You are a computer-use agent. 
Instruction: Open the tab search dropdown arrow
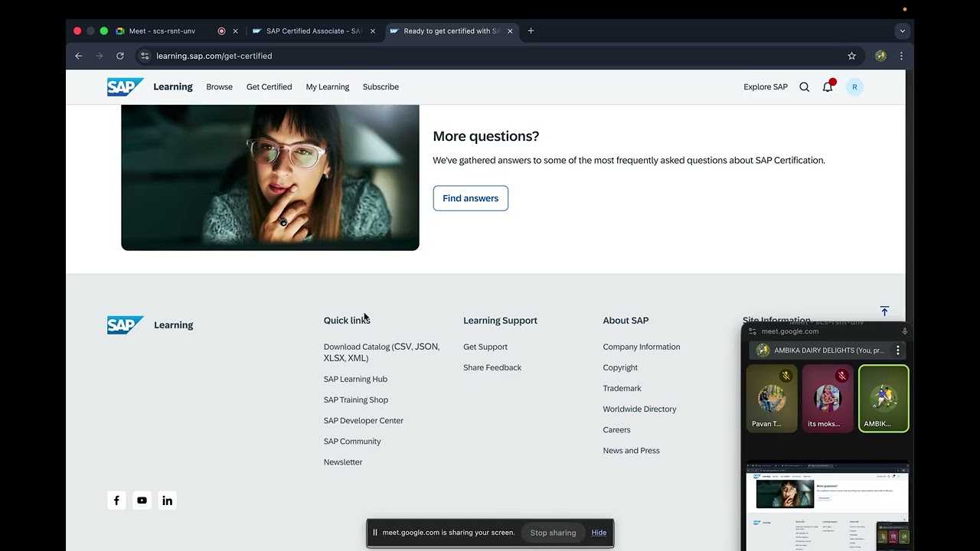pyautogui.click(x=903, y=31)
